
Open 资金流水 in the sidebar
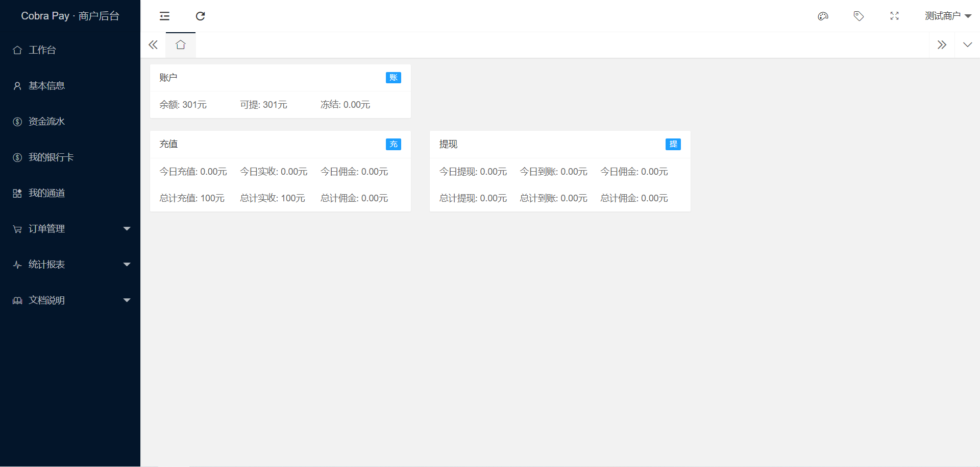coord(46,122)
